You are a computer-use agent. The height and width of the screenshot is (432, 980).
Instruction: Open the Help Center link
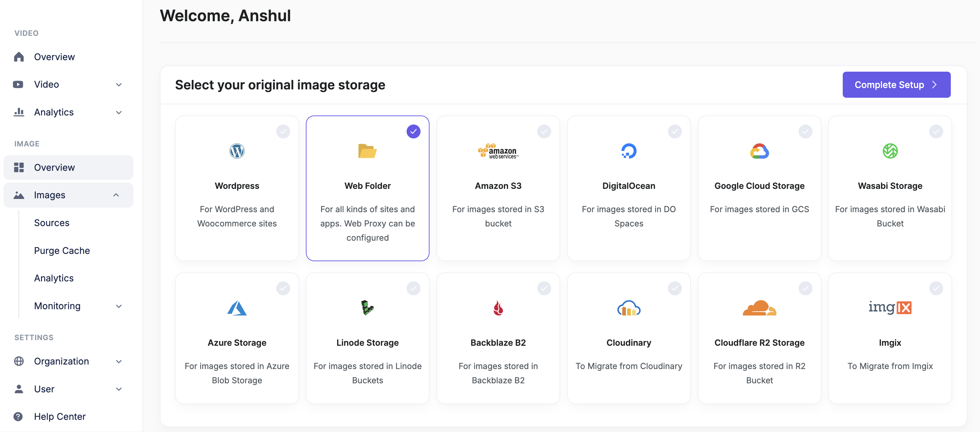tap(60, 416)
